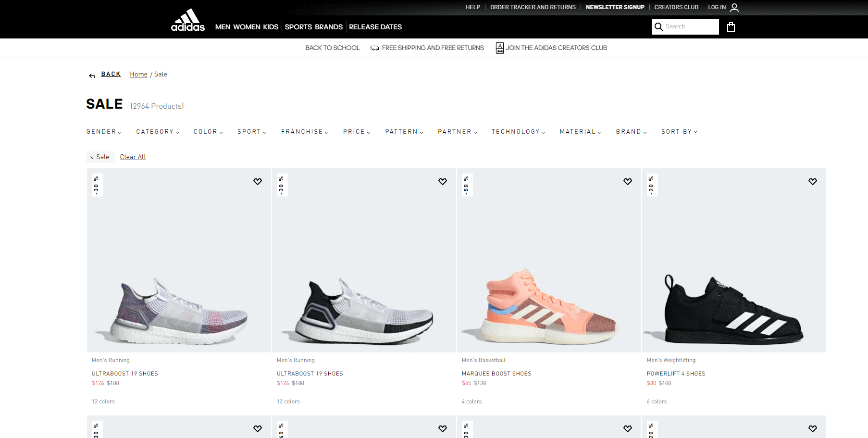Expand the Category filter dropdown

click(158, 132)
